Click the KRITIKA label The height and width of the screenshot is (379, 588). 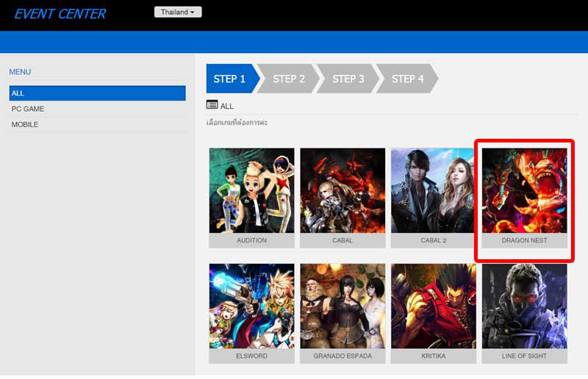pyautogui.click(x=434, y=356)
